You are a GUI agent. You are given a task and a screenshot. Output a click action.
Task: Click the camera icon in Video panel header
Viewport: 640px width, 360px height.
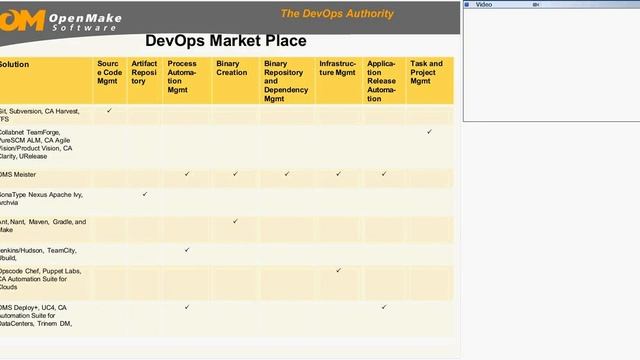(x=536, y=4)
